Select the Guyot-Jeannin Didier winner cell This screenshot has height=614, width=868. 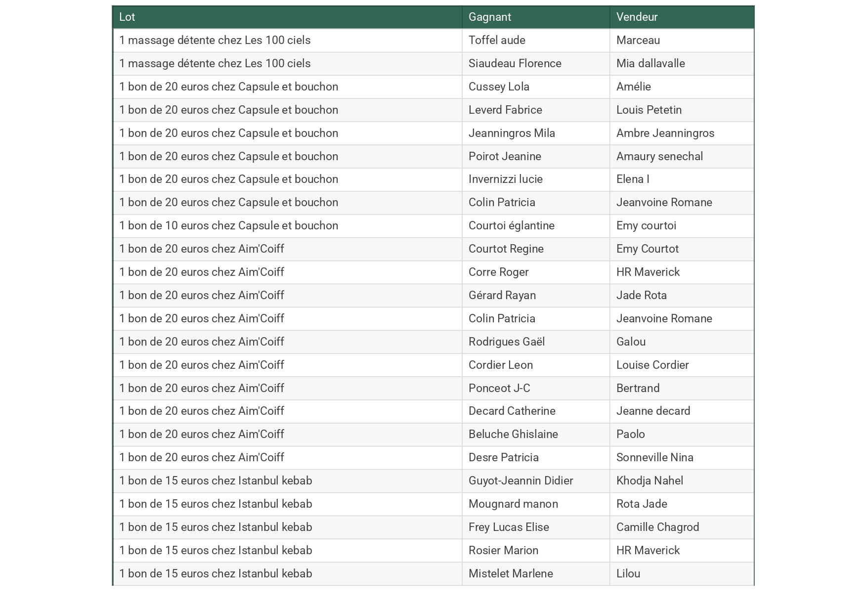(x=521, y=481)
